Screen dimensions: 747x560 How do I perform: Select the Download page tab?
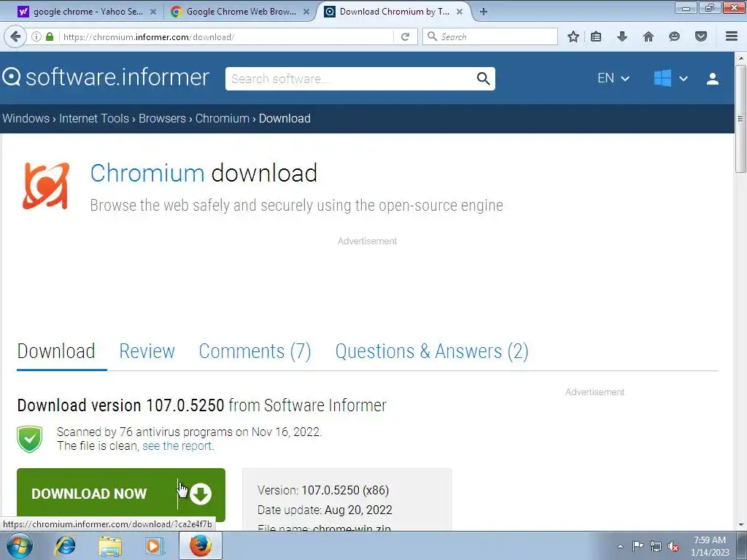[x=56, y=351]
